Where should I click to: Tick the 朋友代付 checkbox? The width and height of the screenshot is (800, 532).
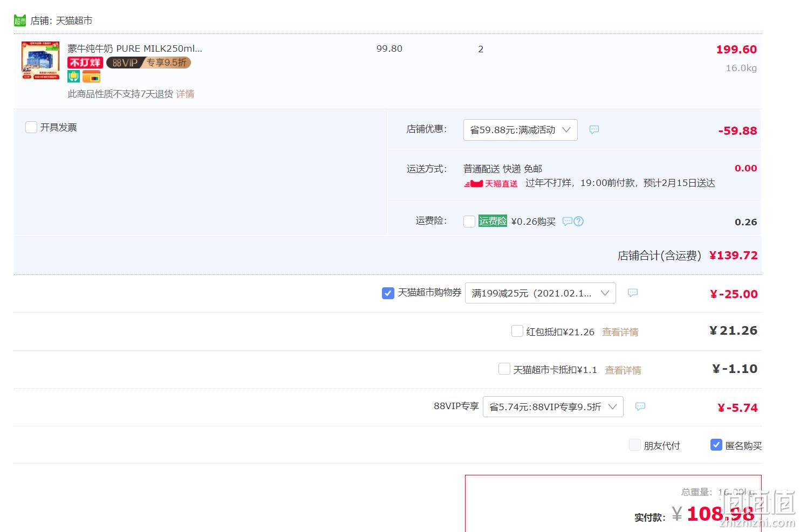click(x=635, y=445)
